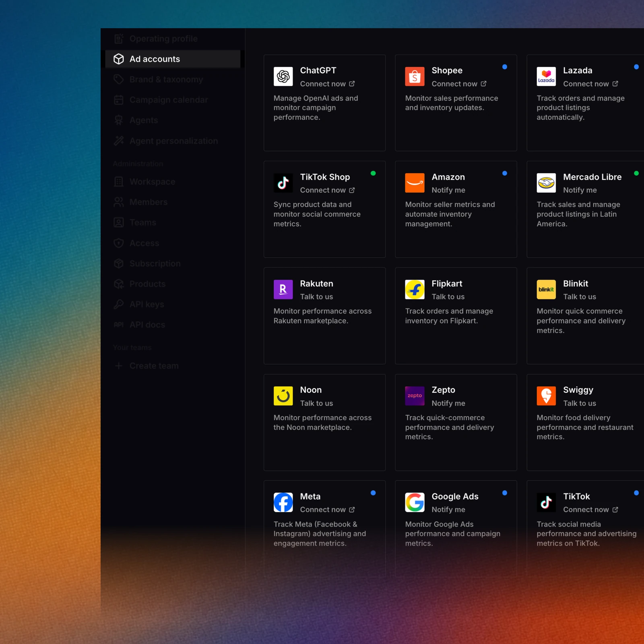Click Notify me for Google Ads
Image resolution: width=644 pixels, height=644 pixels.
click(448, 510)
